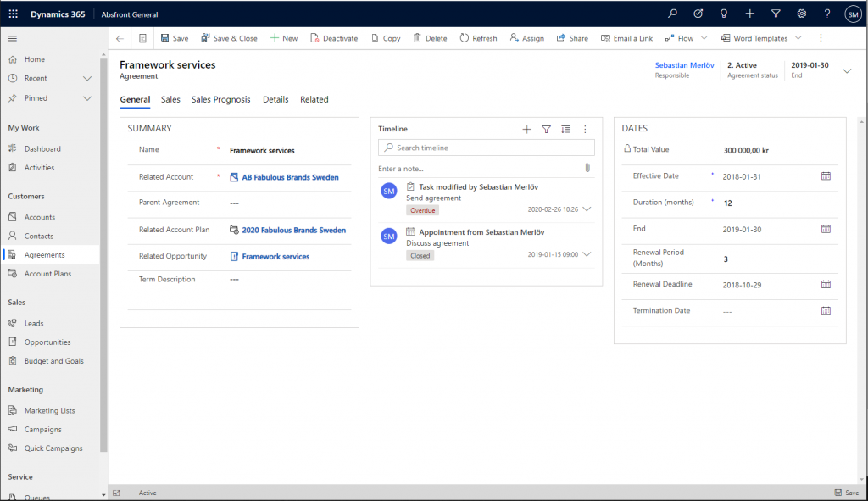Open timeline sort list icon
868x501 pixels.
(565, 129)
